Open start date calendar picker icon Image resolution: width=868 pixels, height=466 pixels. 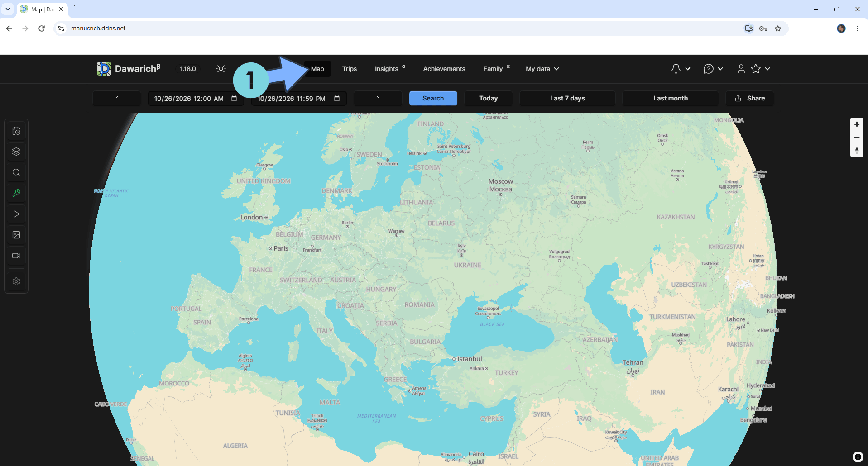[x=234, y=99]
